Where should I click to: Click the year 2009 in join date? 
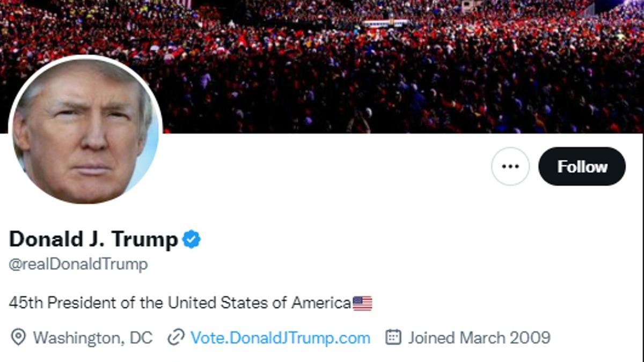pos(530,338)
